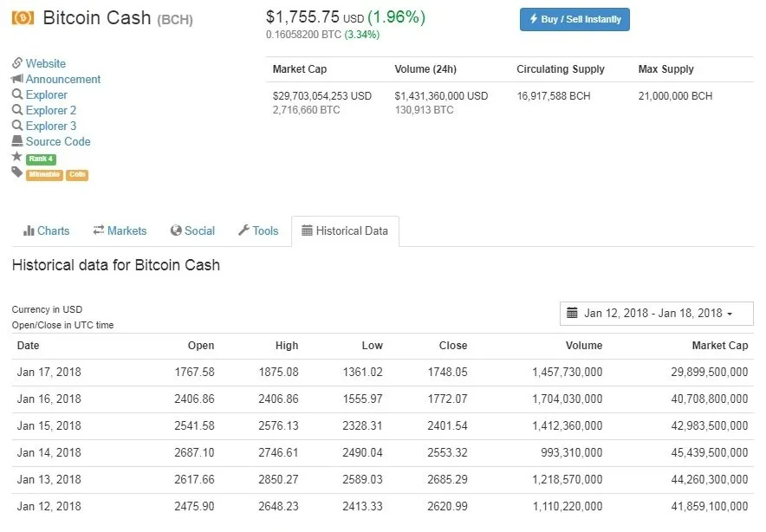Click the calendar icon in date range picker

tap(572, 313)
